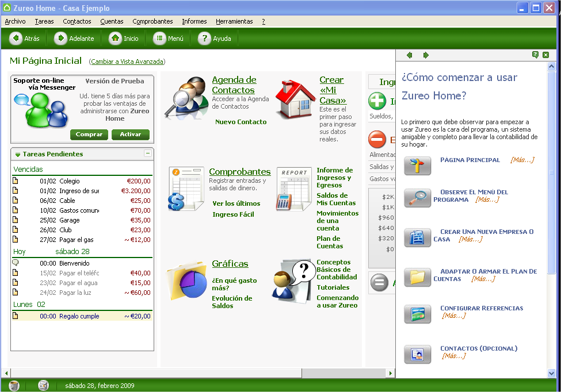The height and width of the screenshot is (392, 561).
Task: Open the Herramientas menu
Action: click(234, 21)
